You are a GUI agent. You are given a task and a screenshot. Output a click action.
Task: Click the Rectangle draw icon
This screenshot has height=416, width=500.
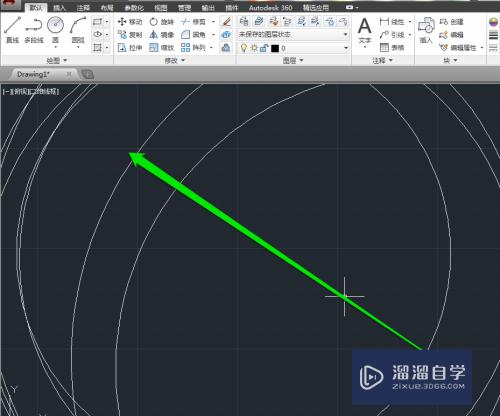97,22
